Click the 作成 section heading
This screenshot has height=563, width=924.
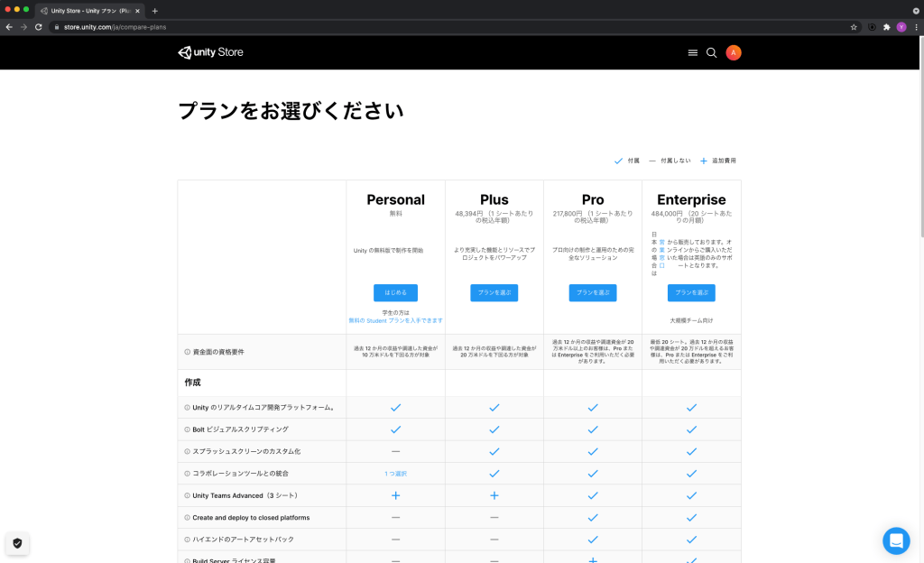click(193, 383)
